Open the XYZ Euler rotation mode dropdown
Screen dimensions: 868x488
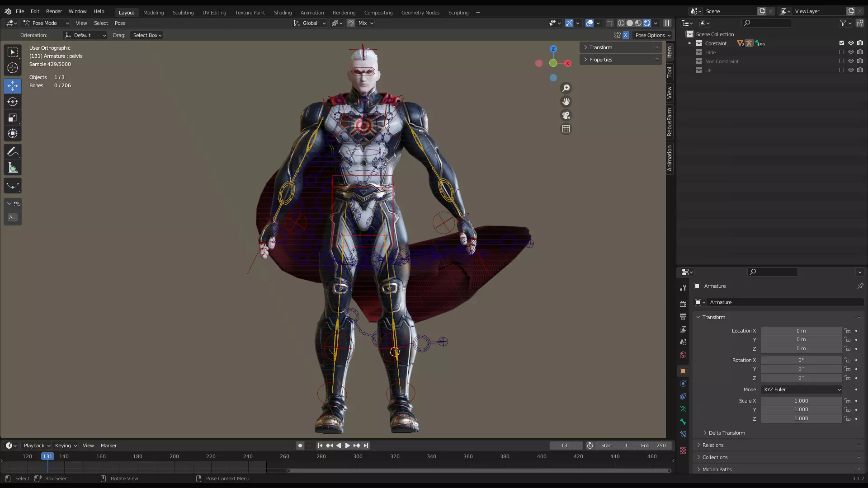coord(801,389)
